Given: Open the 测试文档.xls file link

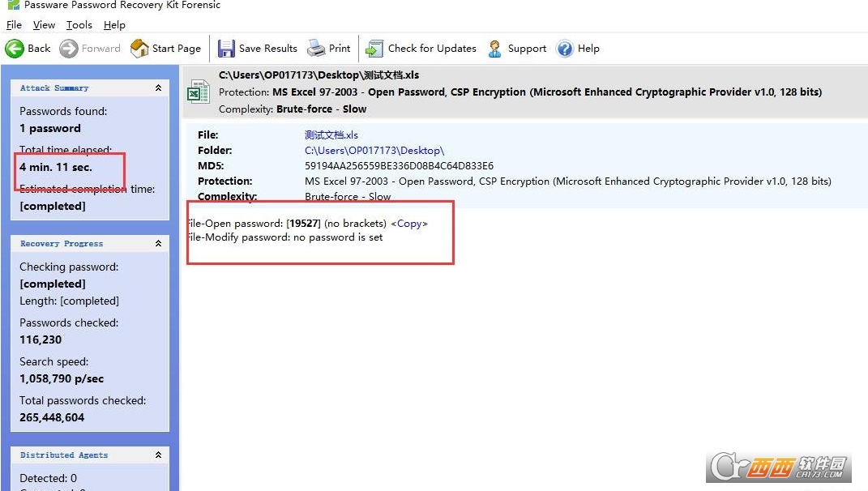Looking at the screenshot, I should 331,134.
